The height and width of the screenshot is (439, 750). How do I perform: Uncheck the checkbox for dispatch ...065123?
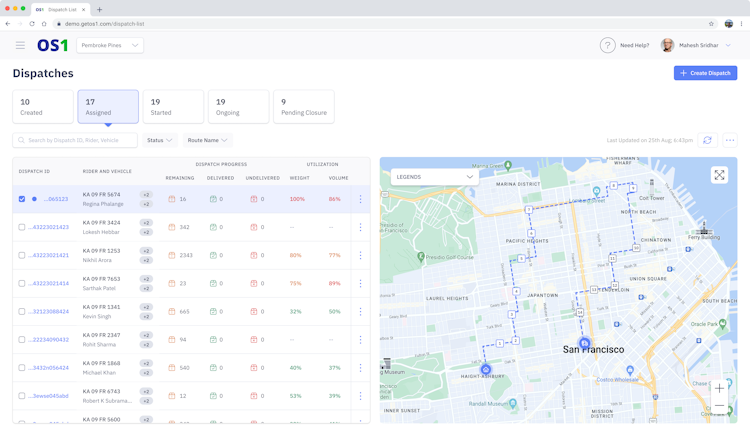[x=22, y=199]
